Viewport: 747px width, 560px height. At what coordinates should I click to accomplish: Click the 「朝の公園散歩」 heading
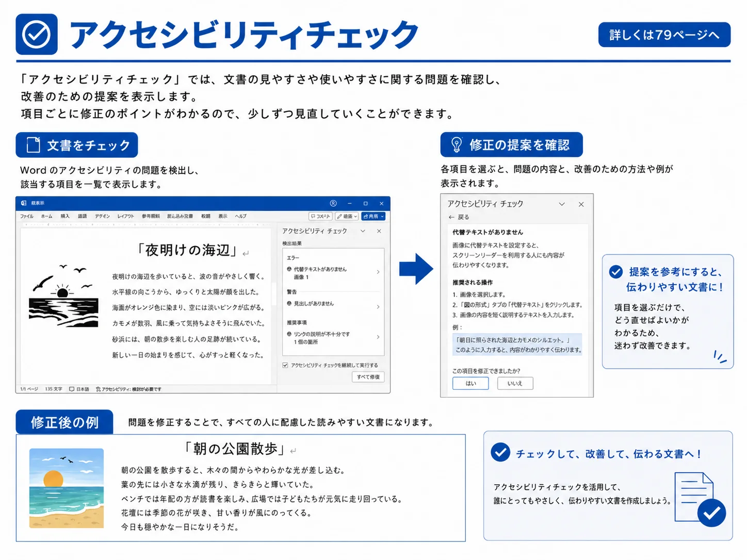pos(235,449)
